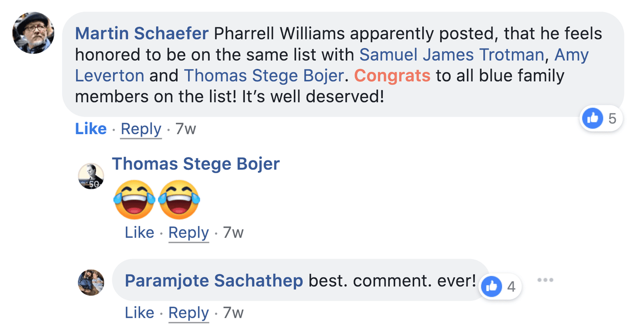This screenshot has width=644, height=332.
Task: Reply to Paramjote Sachathep's comment
Action: click(188, 313)
